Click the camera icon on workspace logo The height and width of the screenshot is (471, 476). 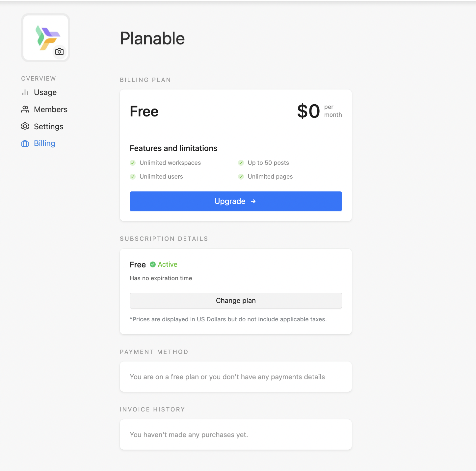60,52
